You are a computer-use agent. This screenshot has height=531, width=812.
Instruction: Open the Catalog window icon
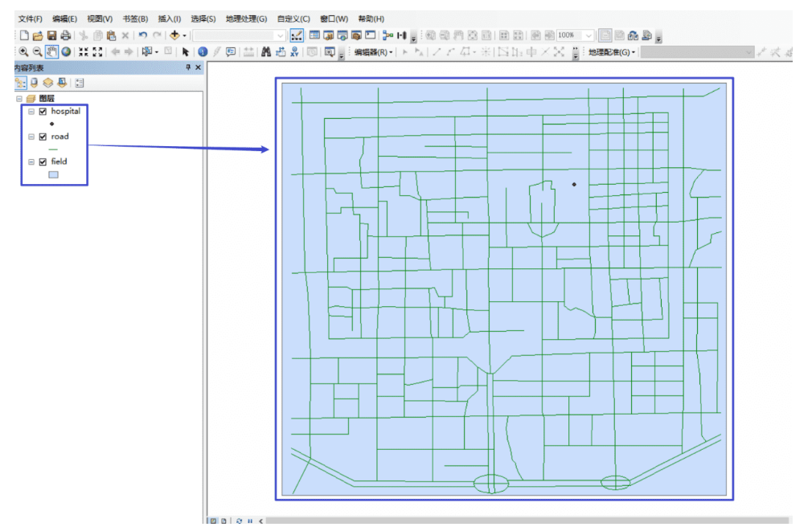pos(328,35)
